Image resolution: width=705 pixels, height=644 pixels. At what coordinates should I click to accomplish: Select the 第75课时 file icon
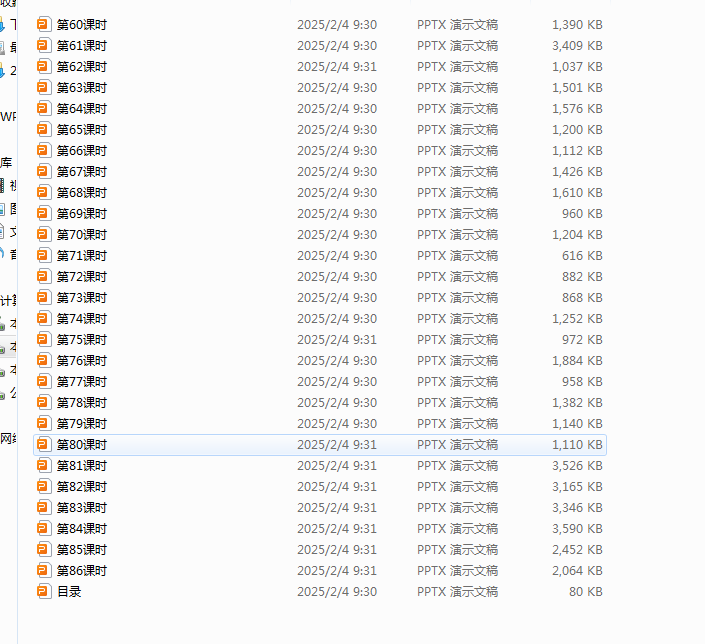44,339
